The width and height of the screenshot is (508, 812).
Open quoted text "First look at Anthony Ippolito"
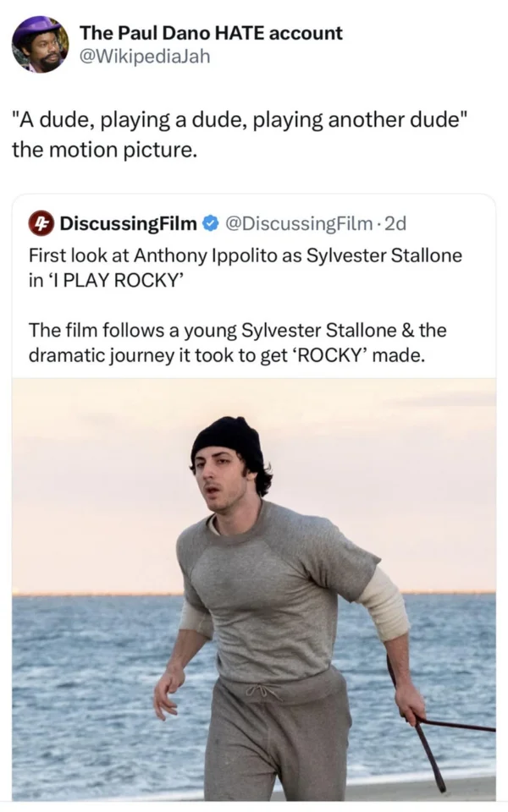246,255
